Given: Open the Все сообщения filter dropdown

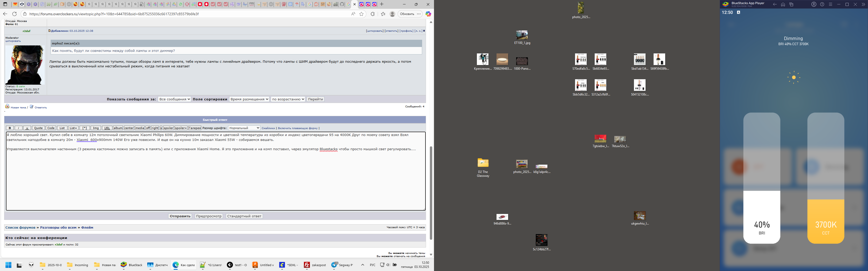Looking at the screenshot, I should [x=175, y=99].
